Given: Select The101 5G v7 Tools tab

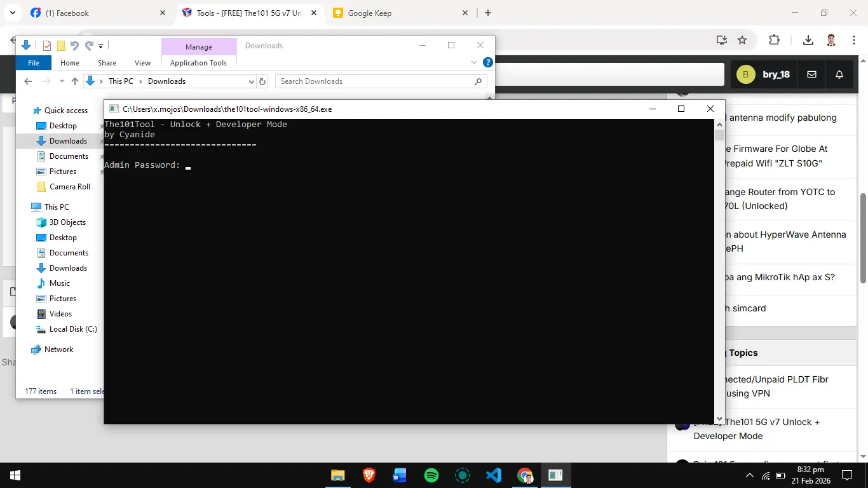Looking at the screenshot, I should 249,13.
